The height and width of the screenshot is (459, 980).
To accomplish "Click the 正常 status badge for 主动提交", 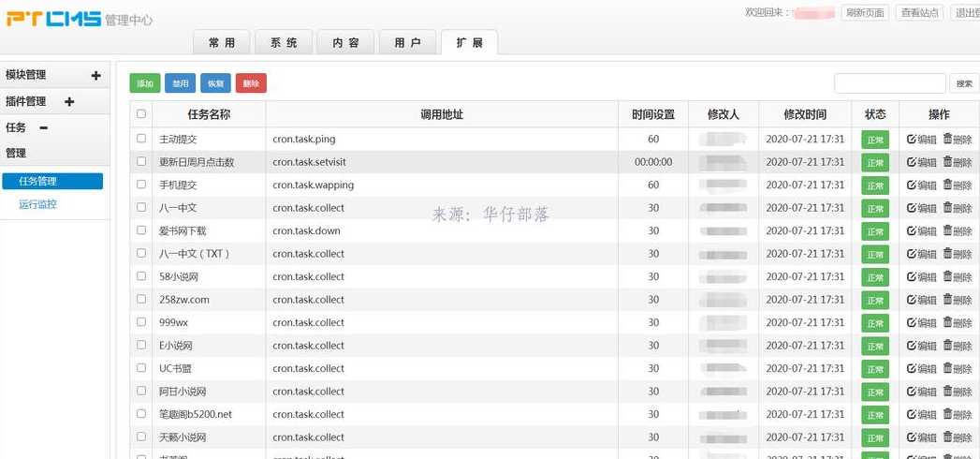I will pyautogui.click(x=875, y=141).
